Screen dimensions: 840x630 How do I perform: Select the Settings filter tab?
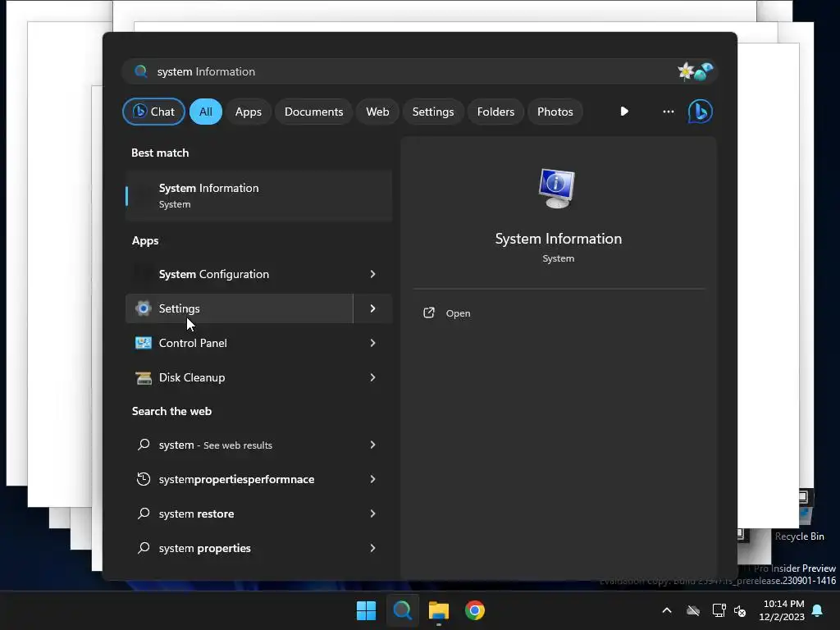pyautogui.click(x=433, y=112)
